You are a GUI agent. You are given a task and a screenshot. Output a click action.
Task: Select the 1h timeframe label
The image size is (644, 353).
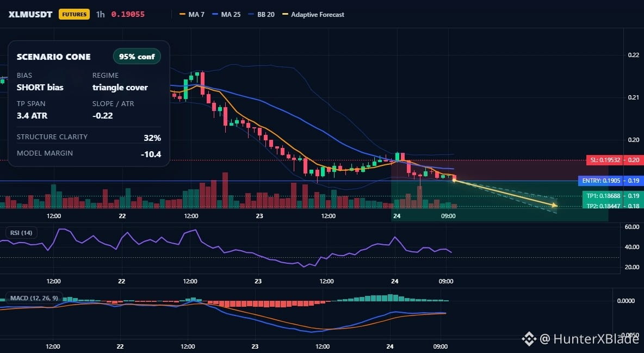pos(100,14)
